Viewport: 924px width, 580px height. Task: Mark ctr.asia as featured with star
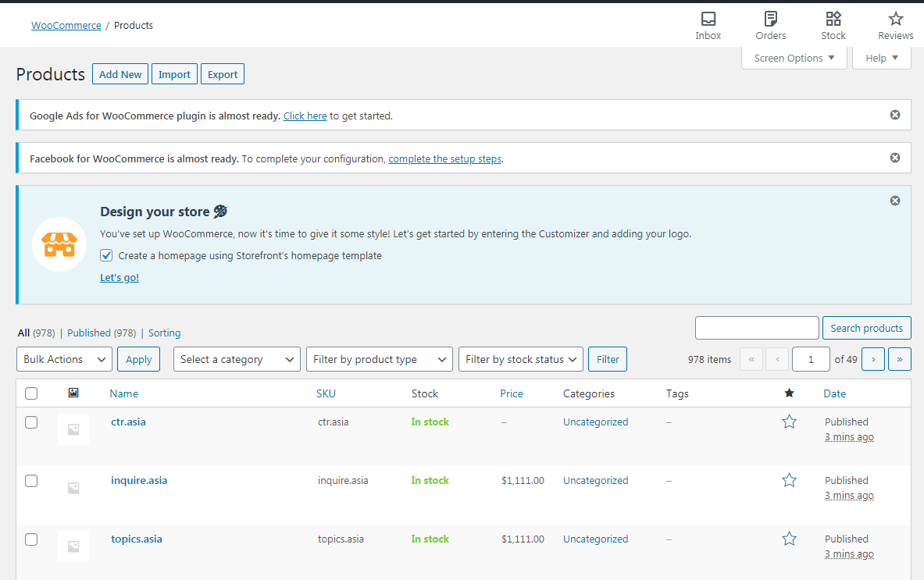pyautogui.click(x=789, y=422)
